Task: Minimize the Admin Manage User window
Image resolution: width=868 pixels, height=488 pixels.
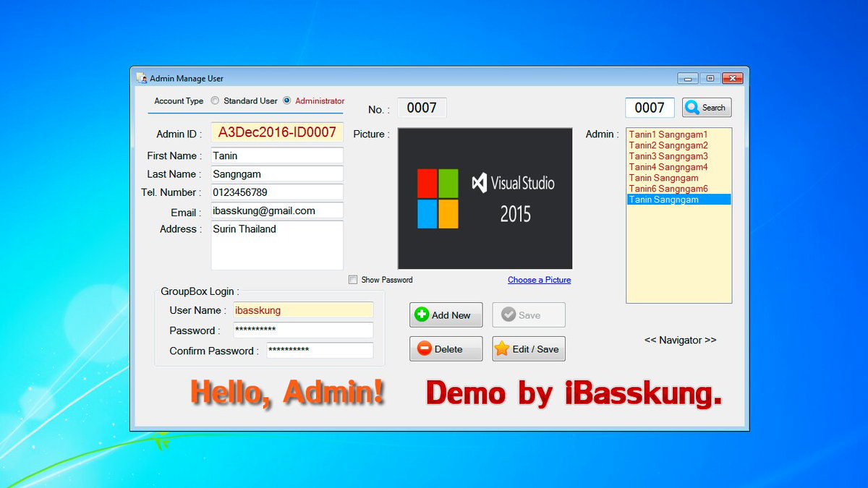Action: (x=687, y=78)
